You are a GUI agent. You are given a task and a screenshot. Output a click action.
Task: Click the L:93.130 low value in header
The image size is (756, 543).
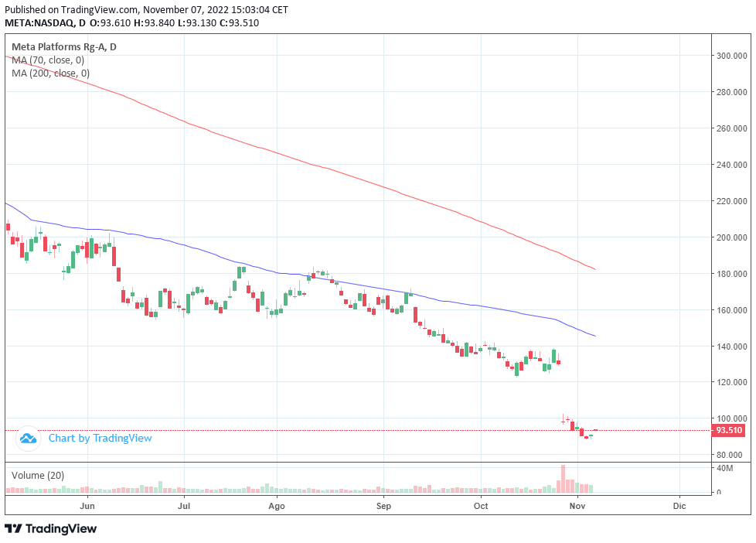click(197, 22)
